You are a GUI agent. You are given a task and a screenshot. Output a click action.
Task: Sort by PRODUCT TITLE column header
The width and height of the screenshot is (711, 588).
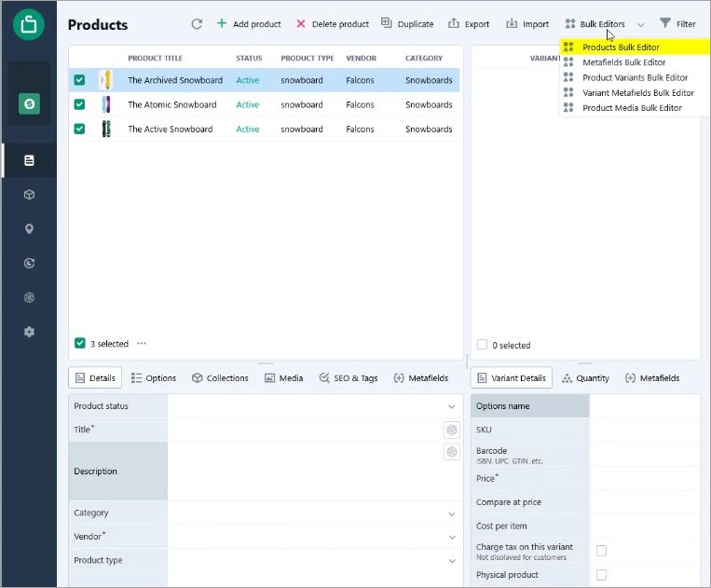click(x=155, y=58)
